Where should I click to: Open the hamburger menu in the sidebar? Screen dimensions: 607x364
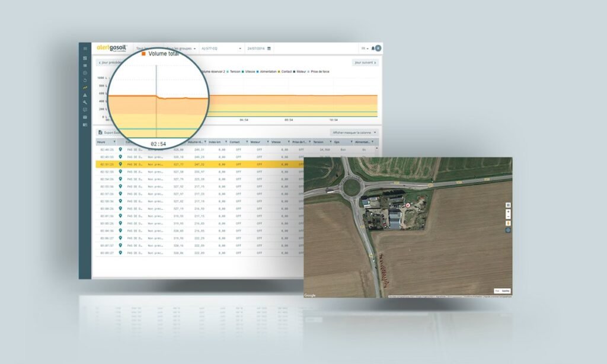[x=85, y=49]
